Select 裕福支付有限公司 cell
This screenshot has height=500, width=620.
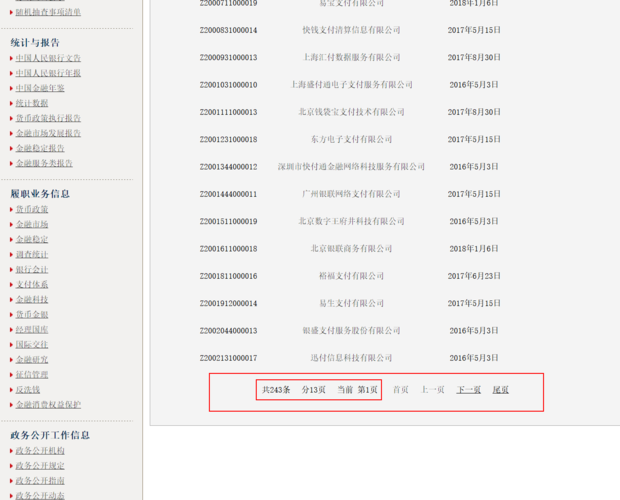351,276
